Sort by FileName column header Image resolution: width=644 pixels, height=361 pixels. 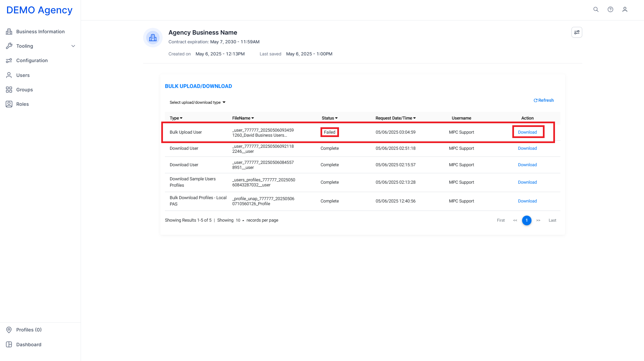[243, 118]
